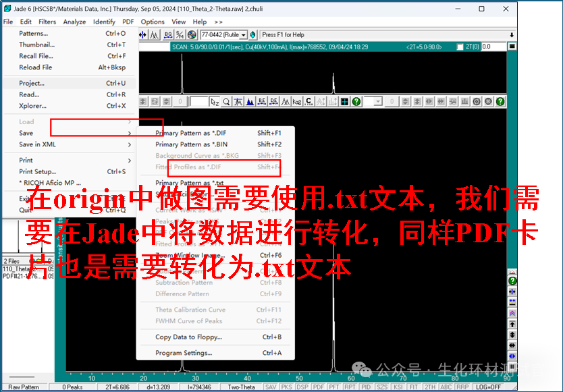Screen dimensions: 563x392
Task: Click the S/M smoothing icon
Action: coord(180,35)
